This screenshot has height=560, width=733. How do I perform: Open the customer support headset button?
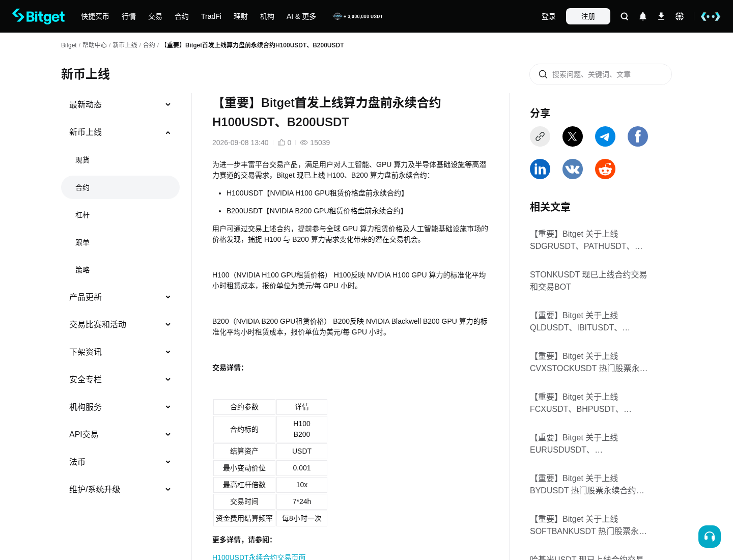(x=710, y=537)
